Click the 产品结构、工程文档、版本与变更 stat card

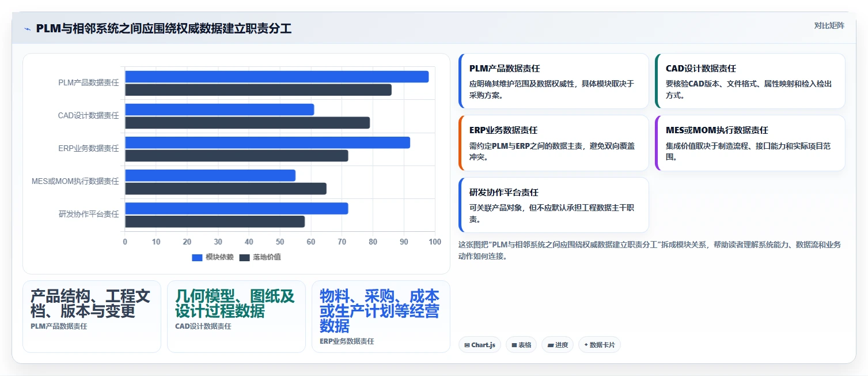coord(92,317)
